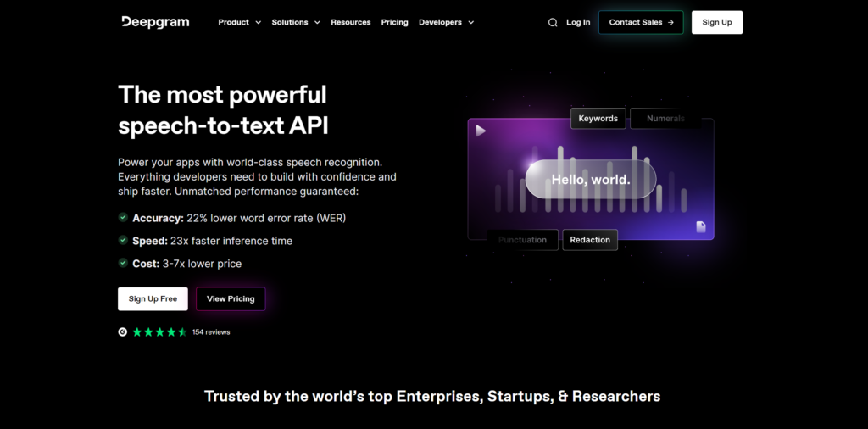The height and width of the screenshot is (429, 868).
Task: Click the Speed checkmark icon
Action: [x=123, y=241]
